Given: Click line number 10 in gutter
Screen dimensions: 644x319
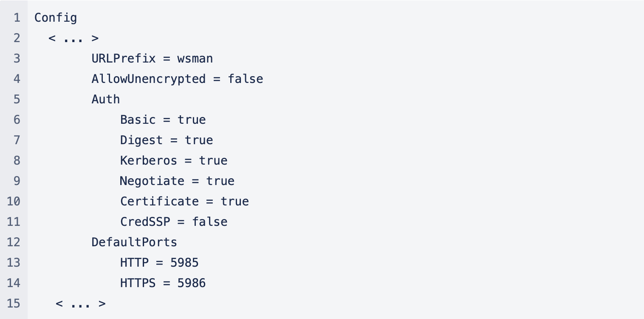Looking at the screenshot, I should [14, 201].
